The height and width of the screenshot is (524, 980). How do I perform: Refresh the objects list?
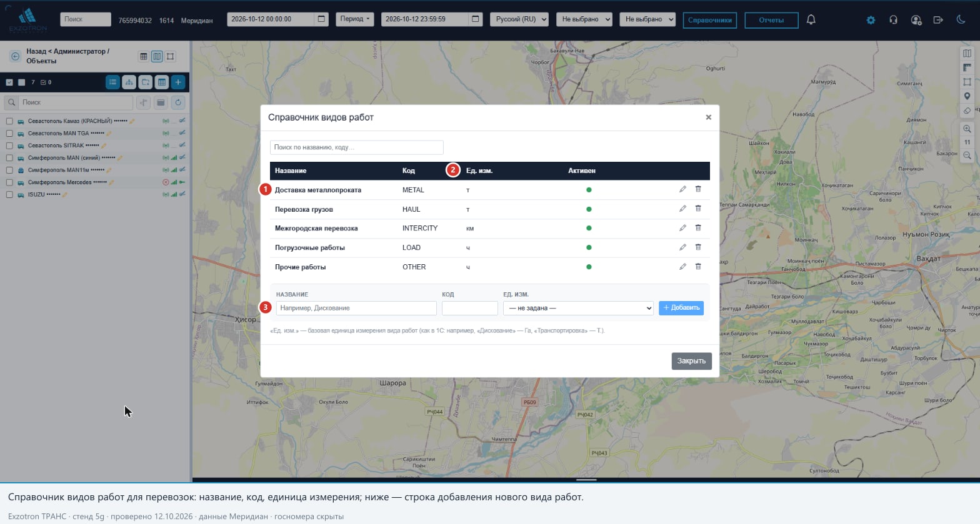[178, 102]
